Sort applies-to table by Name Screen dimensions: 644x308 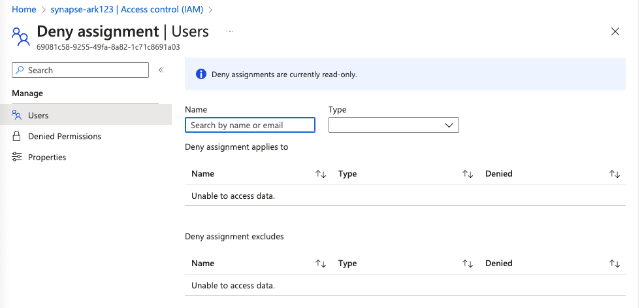320,174
